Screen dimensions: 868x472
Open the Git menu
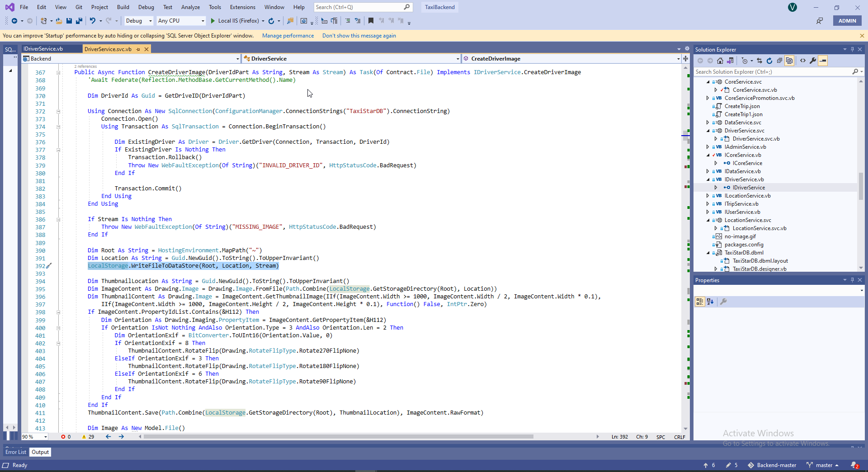[x=79, y=7]
